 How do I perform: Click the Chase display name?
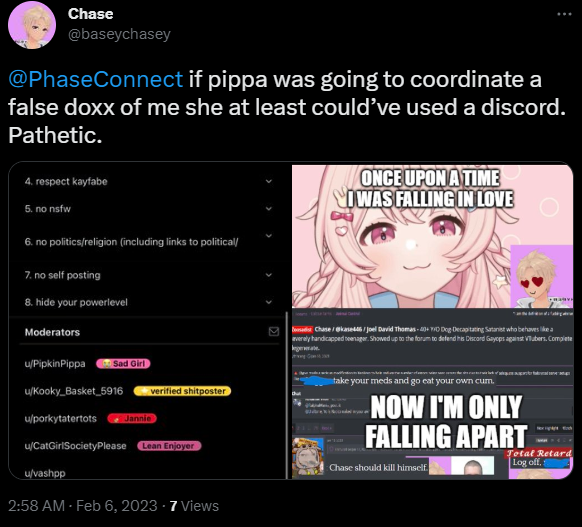click(x=91, y=14)
